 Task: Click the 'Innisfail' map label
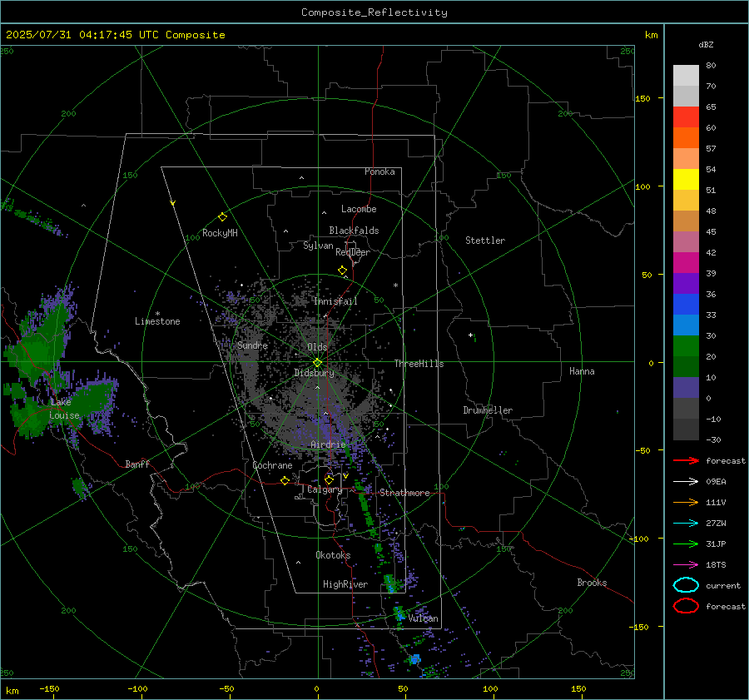coord(335,301)
